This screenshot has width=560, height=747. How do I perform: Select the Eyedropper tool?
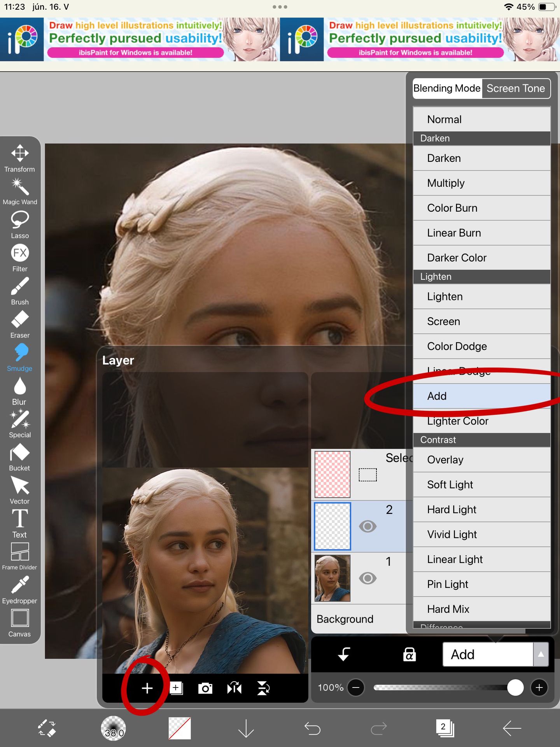tap(20, 590)
